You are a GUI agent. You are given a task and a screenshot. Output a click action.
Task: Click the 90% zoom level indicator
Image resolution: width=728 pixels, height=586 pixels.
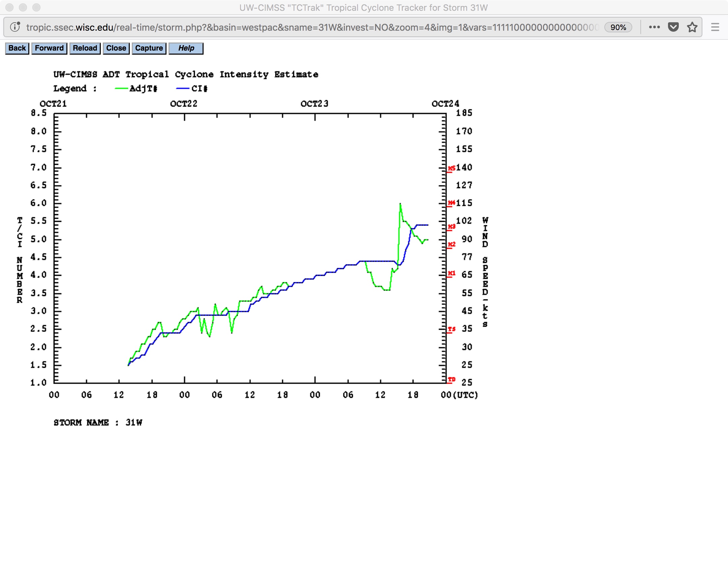point(618,27)
